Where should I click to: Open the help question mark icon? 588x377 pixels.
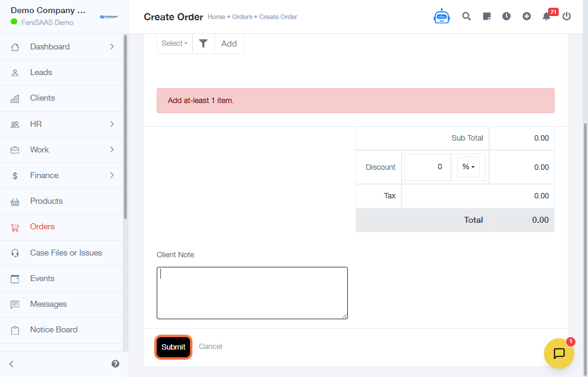point(115,364)
